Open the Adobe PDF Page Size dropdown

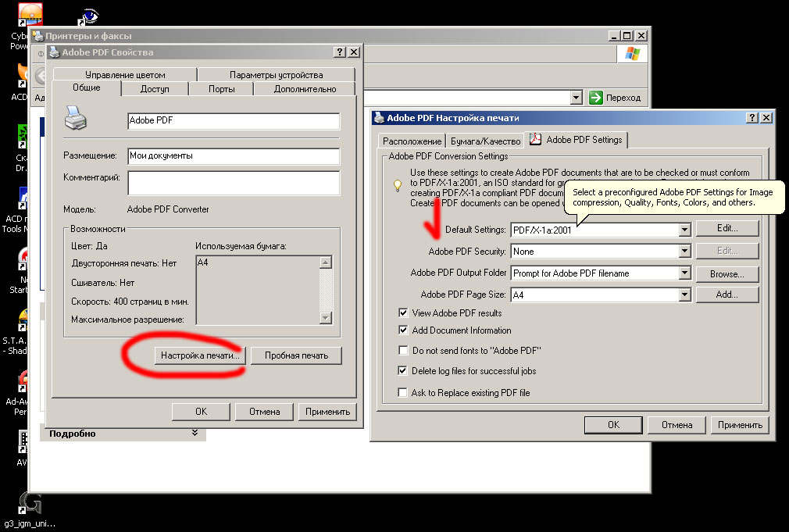(684, 295)
